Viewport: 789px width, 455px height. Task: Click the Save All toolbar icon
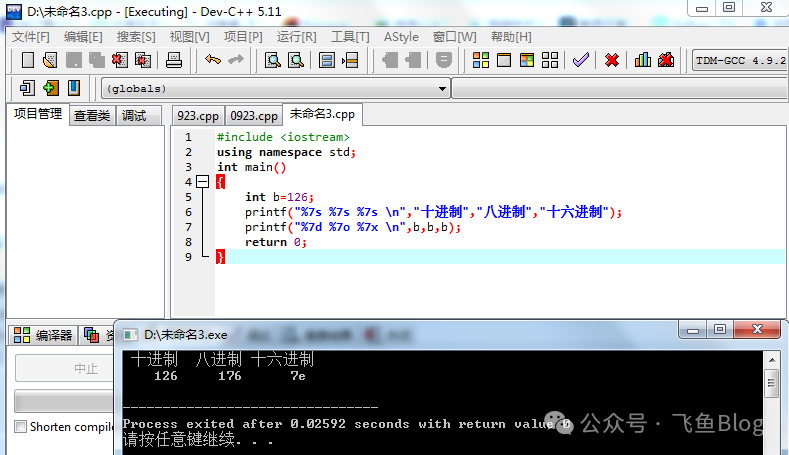click(x=97, y=60)
